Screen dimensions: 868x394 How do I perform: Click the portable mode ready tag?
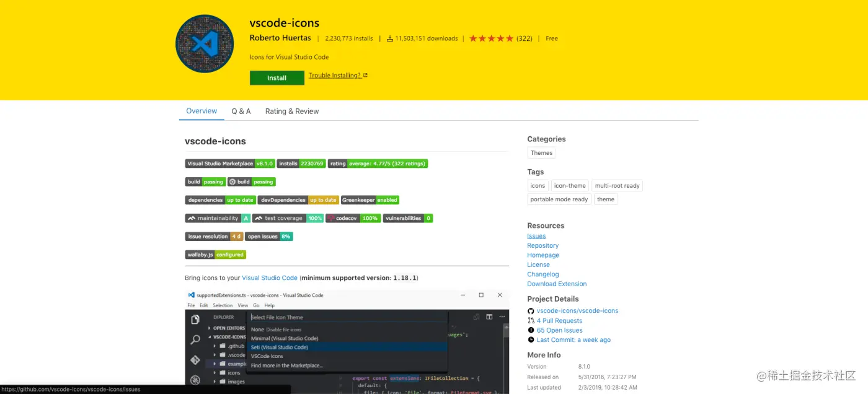(559, 199)
